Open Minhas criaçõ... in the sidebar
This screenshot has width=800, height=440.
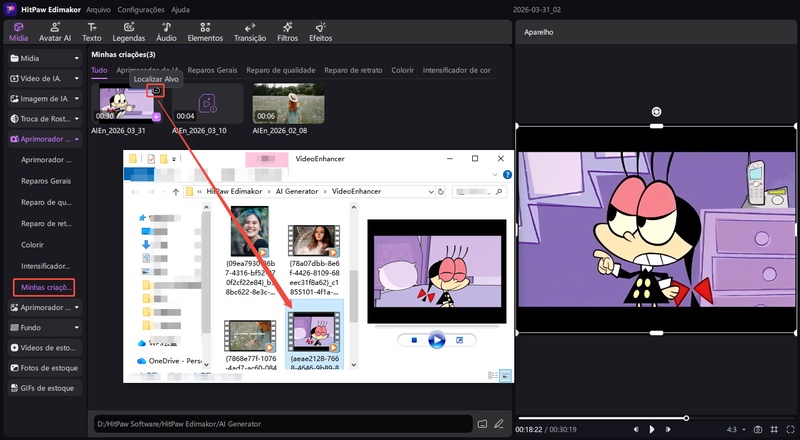click(44, 287)
